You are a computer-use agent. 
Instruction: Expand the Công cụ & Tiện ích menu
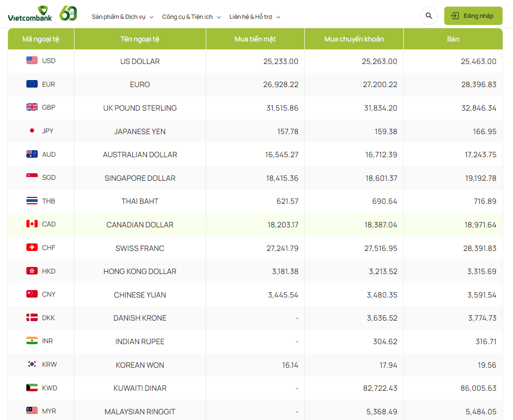191,17
